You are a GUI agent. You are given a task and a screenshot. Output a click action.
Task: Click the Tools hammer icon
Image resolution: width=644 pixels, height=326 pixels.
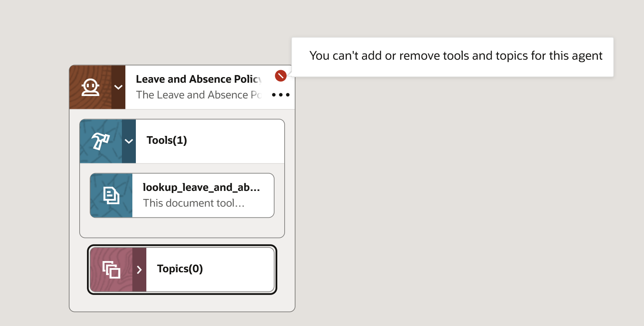pos(101,141)
